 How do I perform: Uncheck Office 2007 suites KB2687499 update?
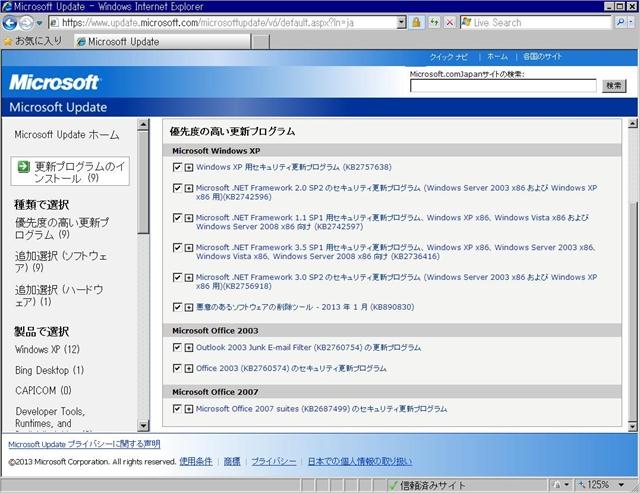pos(177,409)
